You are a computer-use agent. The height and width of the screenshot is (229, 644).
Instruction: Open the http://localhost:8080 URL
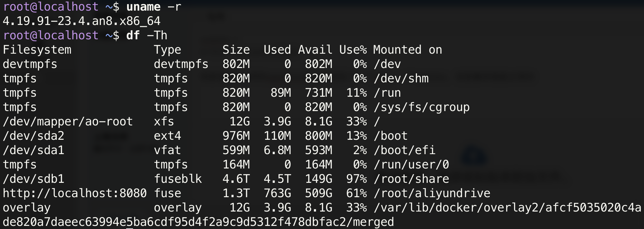(75, 193)
